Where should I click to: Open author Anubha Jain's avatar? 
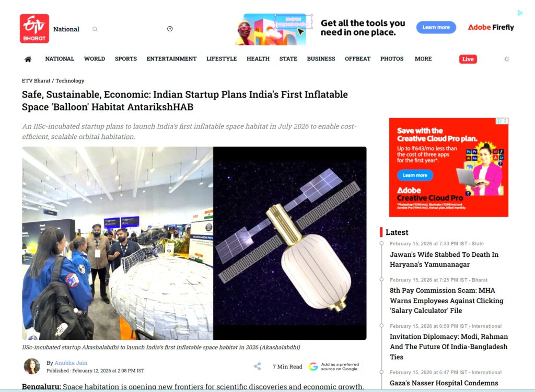pyautogui.click(x=32, y=366)
